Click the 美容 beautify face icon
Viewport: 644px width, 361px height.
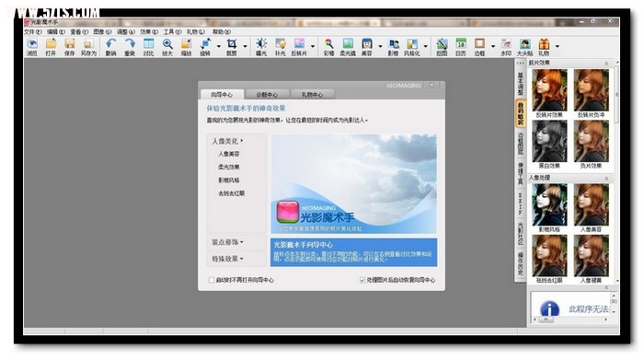[367, 43]
